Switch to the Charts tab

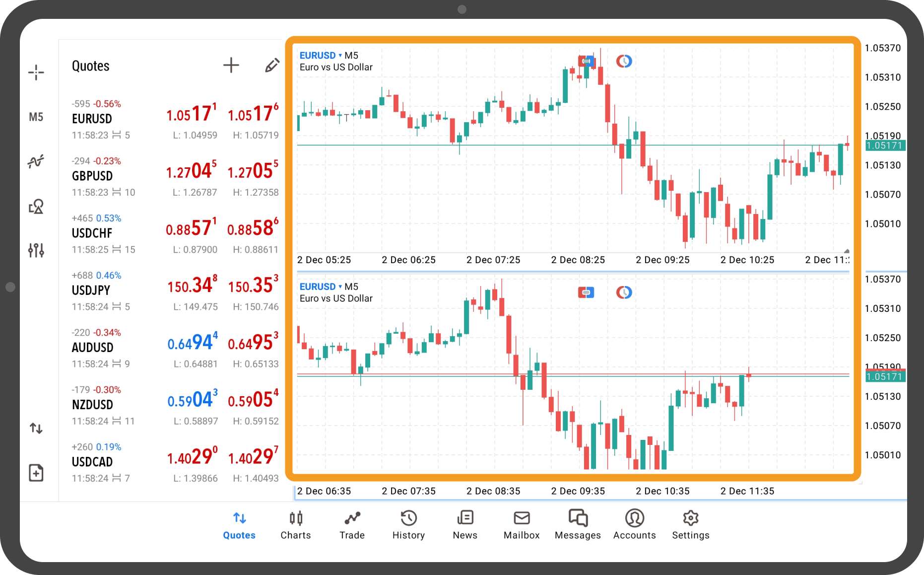295,525
